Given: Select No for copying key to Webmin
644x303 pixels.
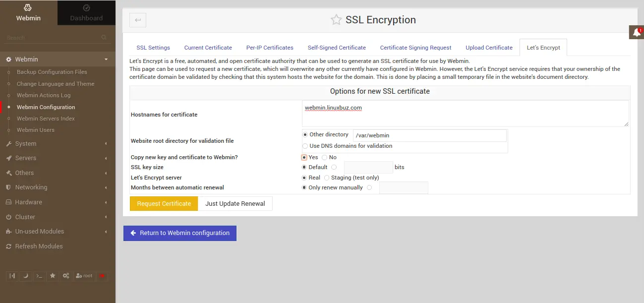Looking at the screenshot, I should (325, 157).
